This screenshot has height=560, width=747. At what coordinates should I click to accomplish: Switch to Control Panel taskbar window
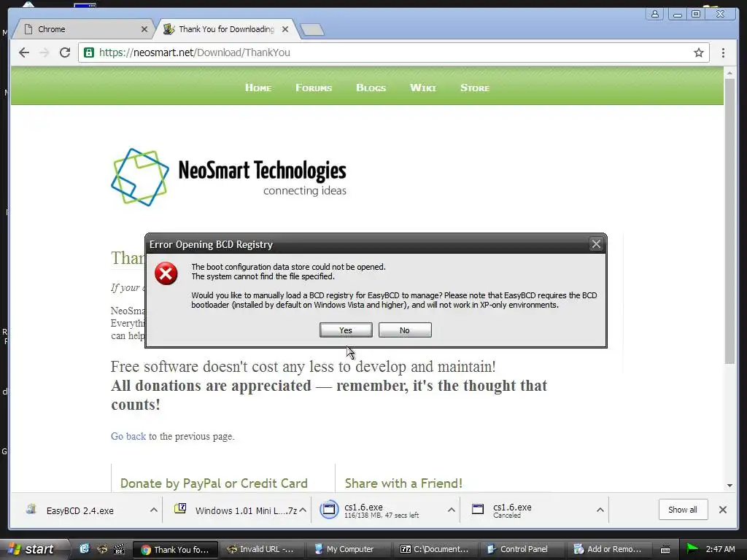[x=521, y=550]
